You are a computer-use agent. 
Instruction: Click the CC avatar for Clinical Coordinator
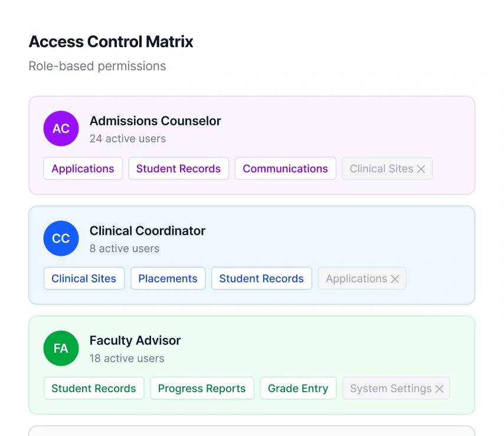point(61,238)
